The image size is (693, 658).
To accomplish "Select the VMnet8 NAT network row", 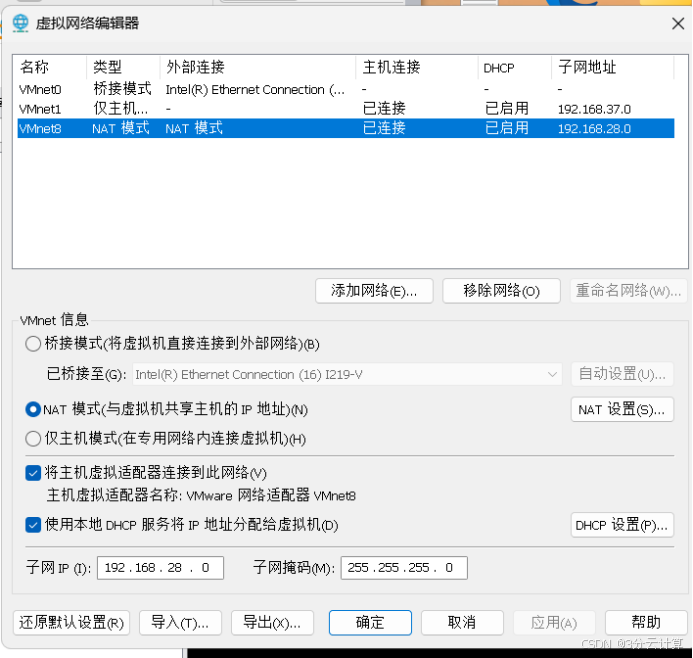I will click(346, 128).
